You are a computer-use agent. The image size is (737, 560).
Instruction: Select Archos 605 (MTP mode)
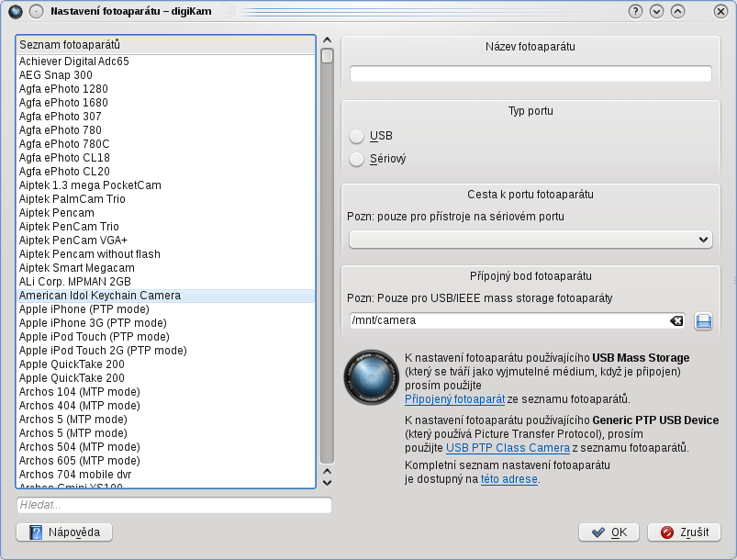click(165, 460)
